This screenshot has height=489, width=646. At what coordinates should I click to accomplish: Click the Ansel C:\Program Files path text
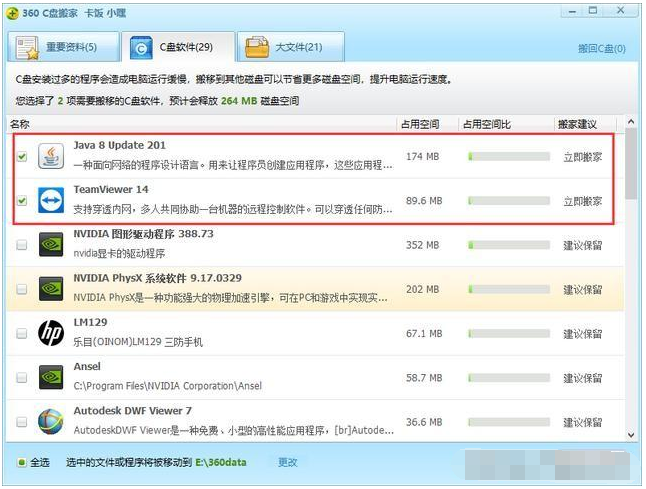[168, 386]
